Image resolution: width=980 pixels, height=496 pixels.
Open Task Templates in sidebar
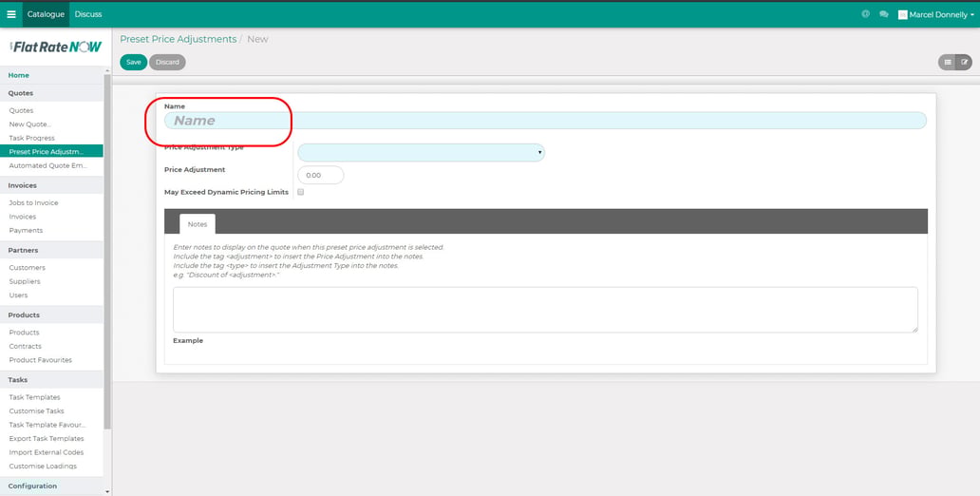click(34, 397)
